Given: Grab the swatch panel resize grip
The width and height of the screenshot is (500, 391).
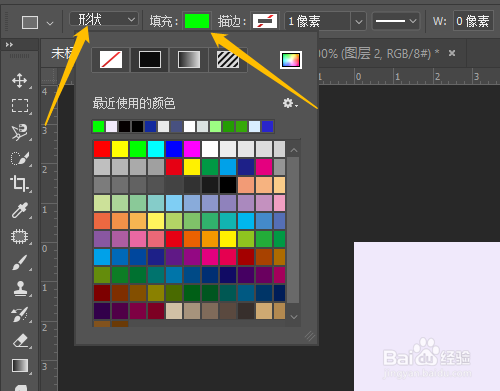Looking at the screenshot, I should pos(310,336).
